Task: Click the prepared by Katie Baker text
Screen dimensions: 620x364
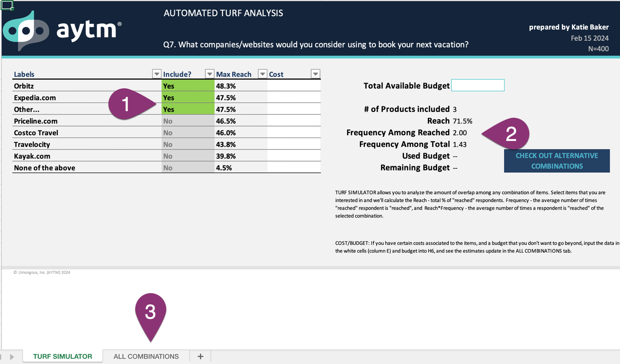Action: tap(569, 27)
